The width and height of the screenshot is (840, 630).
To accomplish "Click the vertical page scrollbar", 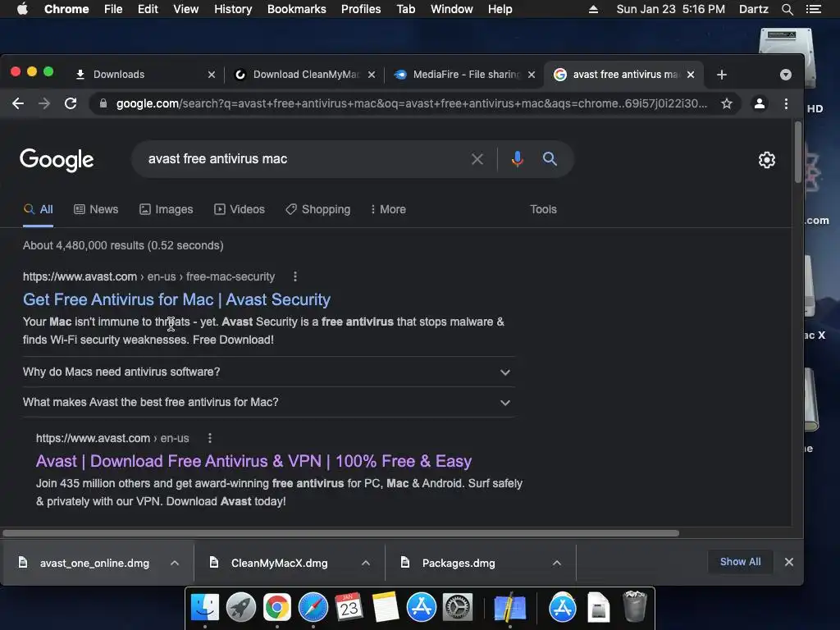I will tap(798, 153).
